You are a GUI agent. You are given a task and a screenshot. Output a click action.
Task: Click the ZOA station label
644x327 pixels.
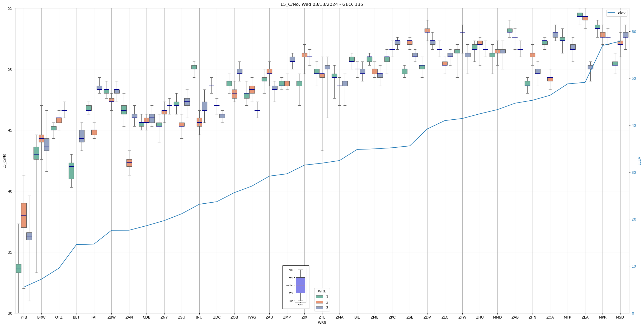point(550,317)
